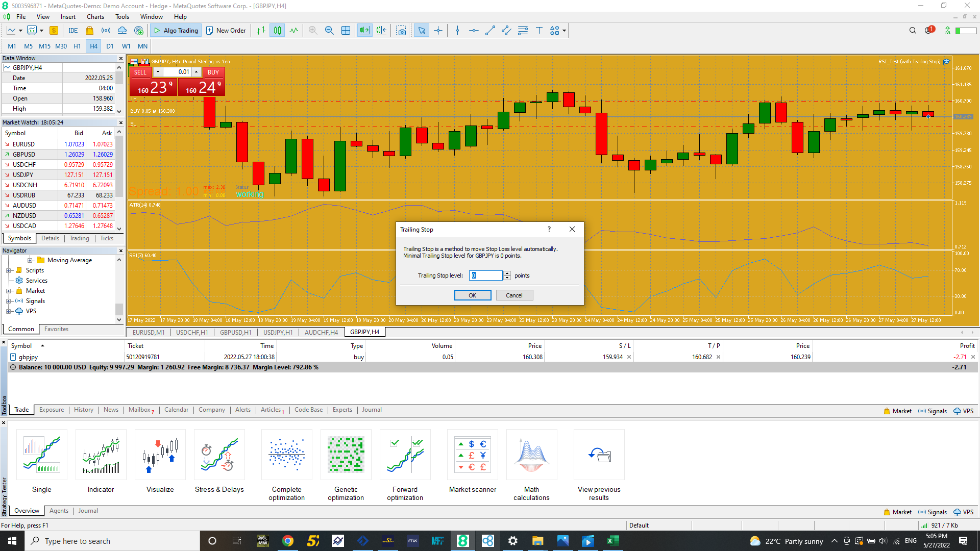The image size is (980, 551).
Task: Switch to the History tab in Toolbox
Action: [84, 410]
